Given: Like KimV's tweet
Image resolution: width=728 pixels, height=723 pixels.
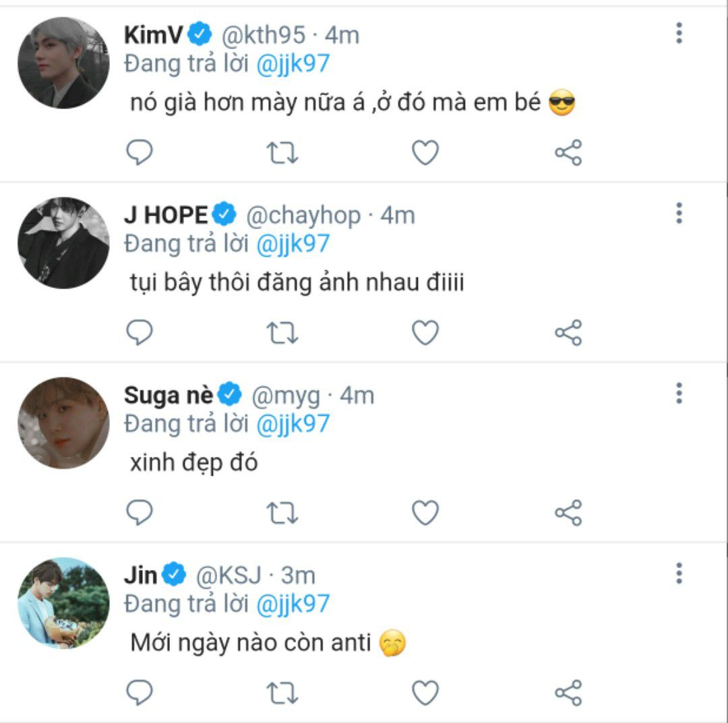Looking at the screenshot, I should pyautogui.click(x=425, y=153).
